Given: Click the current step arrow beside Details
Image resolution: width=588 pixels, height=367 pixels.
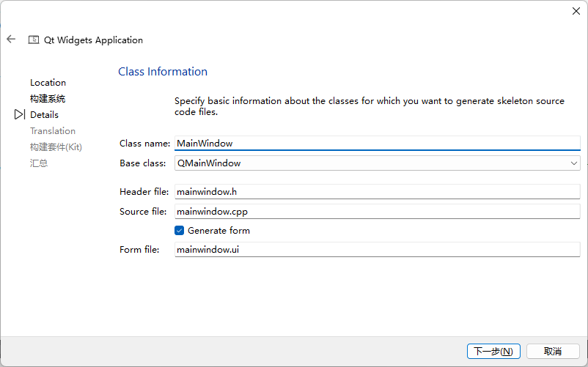Looking at the screenshot, I should (x=20, y=114).
